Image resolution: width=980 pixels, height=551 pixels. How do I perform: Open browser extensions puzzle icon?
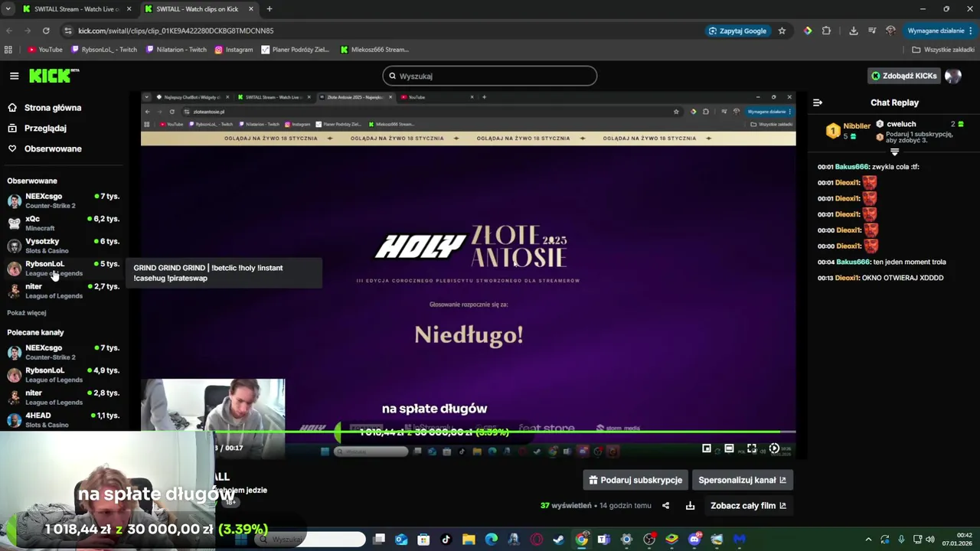pyautogui.click(x=826, y=31)
